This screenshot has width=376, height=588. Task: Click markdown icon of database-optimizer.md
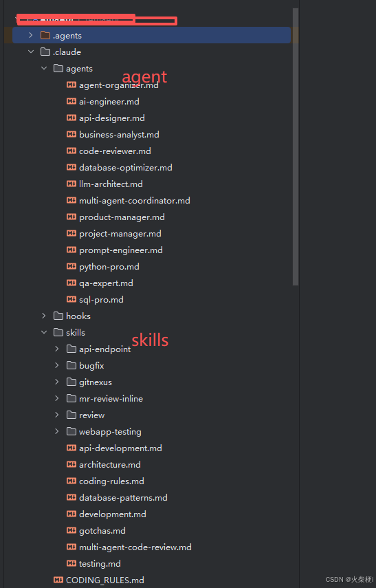click(71, 167)
